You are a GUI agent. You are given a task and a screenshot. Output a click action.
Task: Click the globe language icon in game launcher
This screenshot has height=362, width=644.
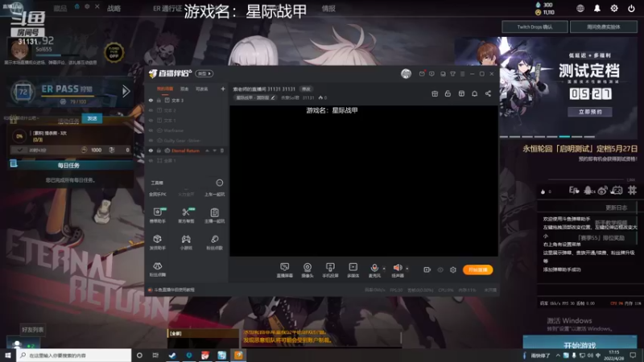pos(580,8)
